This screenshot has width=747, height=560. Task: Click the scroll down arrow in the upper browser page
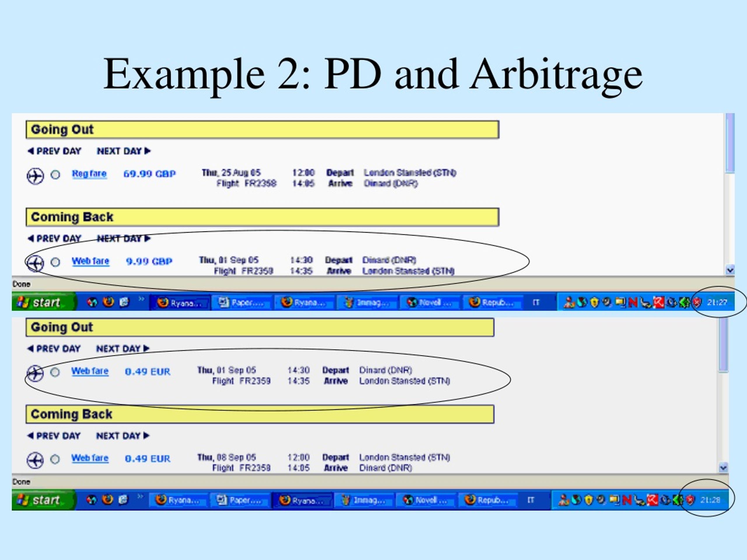730,270
